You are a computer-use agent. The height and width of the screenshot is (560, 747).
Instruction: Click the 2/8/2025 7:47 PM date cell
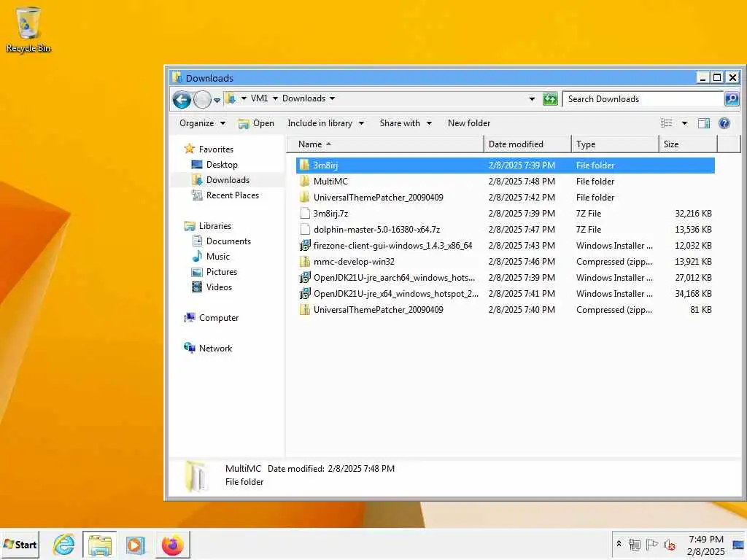(x=522, y=230)
